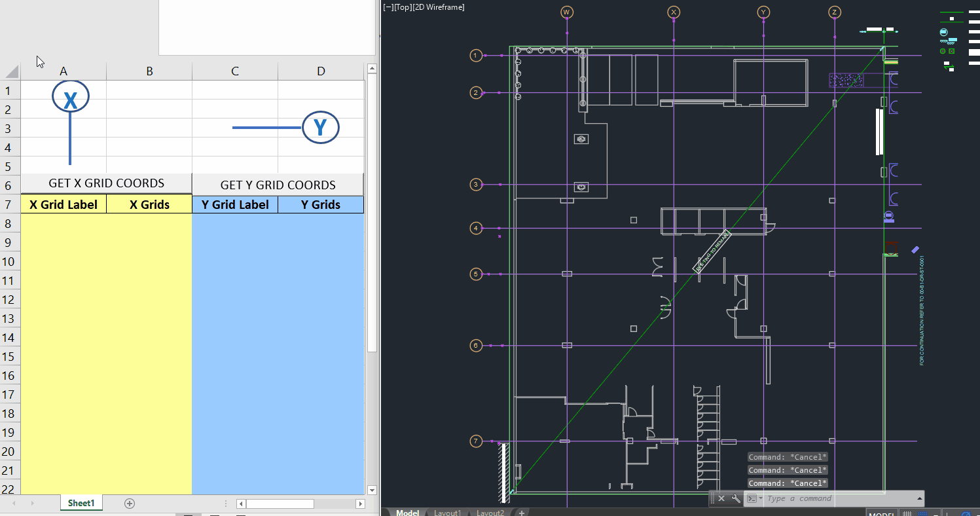Select grid bubble 1 in the drawing

tap(476, 56)
